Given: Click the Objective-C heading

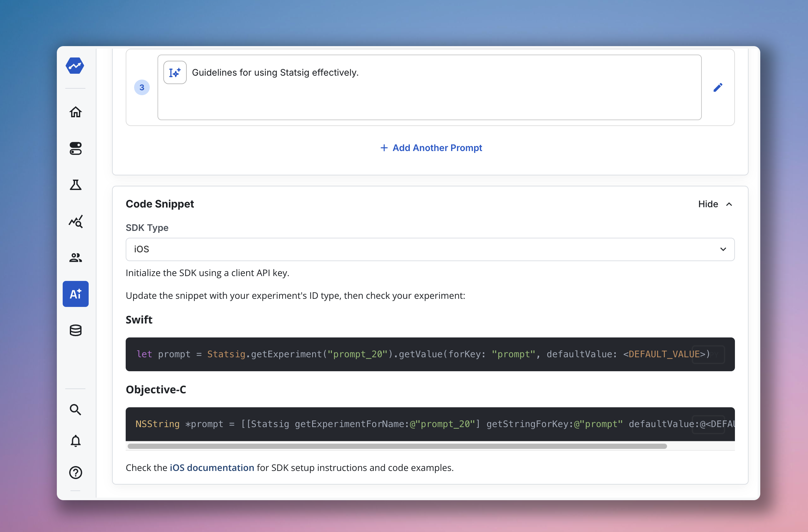Looking at the screenshot, I should [156, 390].
